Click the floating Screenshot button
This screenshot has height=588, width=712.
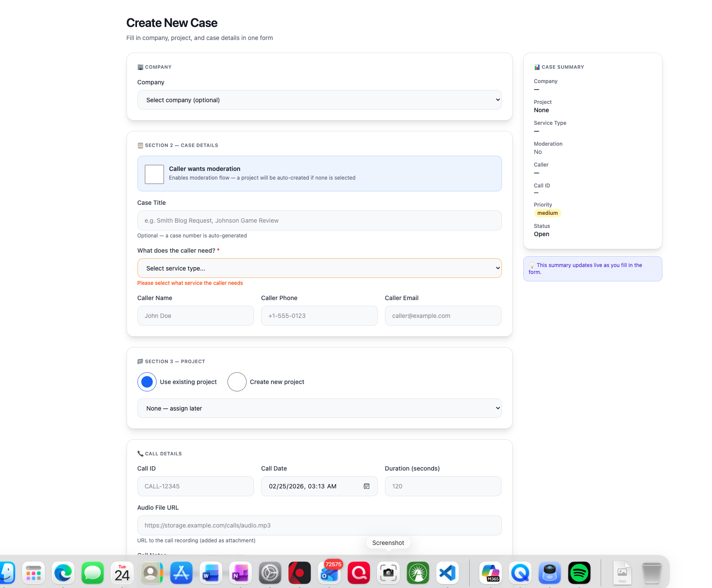pyautogui.click(x=388, y=542)
